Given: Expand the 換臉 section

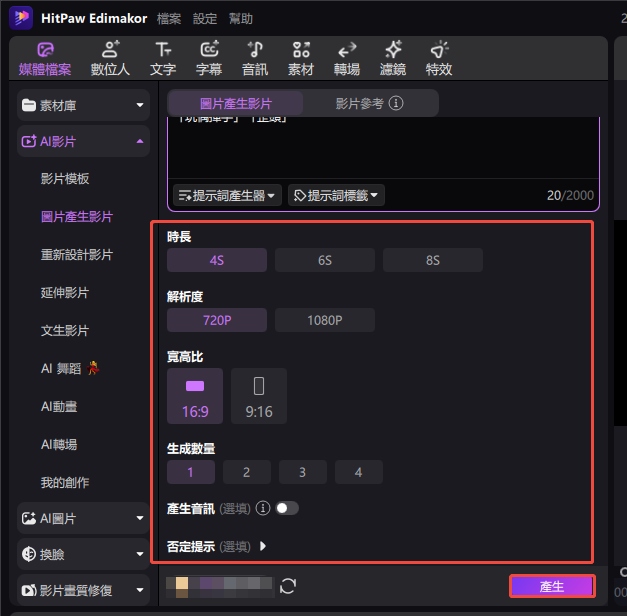Looking at the screenshot, I should tap(83, 554).
